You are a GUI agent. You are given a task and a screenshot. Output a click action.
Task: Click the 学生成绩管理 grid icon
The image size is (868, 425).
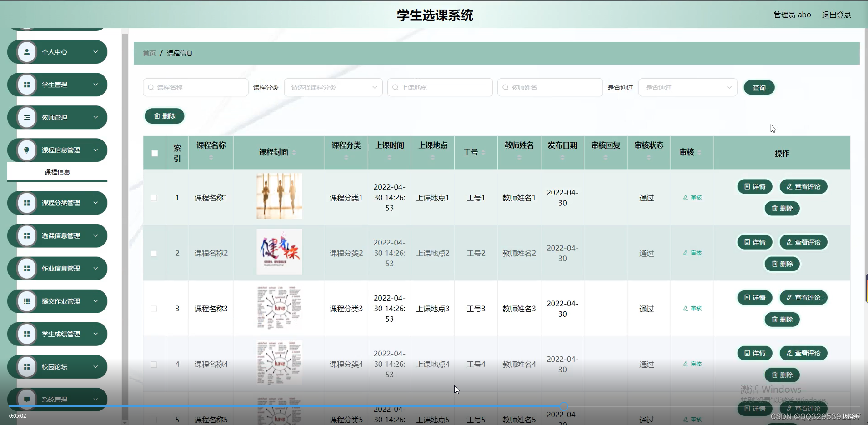pos(27,334)
